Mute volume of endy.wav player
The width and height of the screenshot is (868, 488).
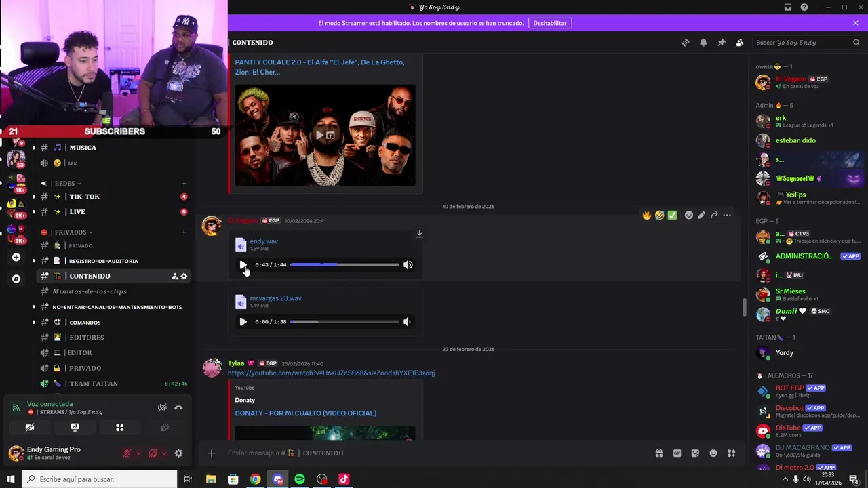coord(408,264)
